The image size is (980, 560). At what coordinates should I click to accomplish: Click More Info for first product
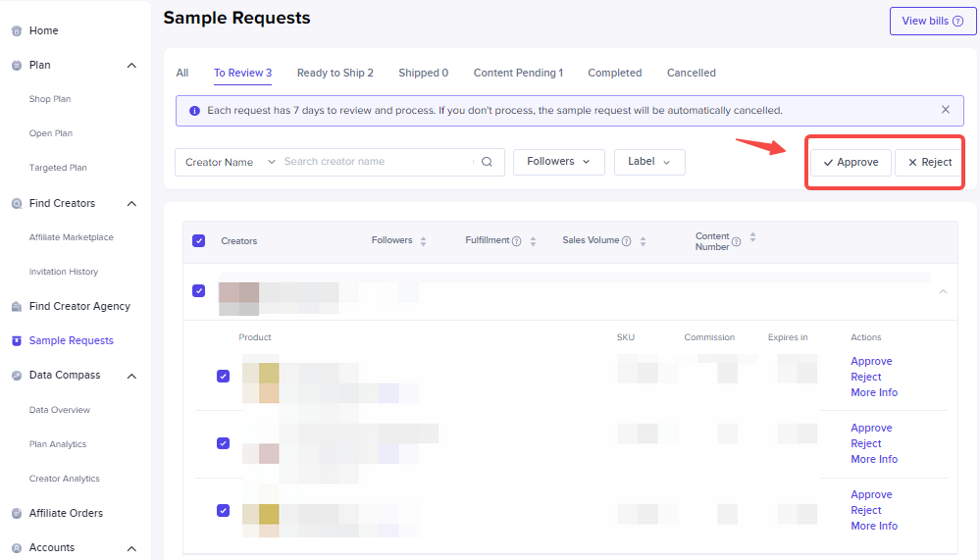coord(874,393)
